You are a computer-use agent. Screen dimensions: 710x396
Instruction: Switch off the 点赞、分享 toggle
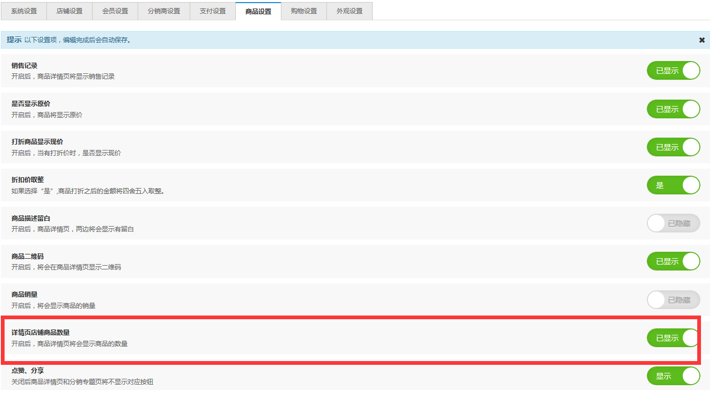click(x=673, y=376)
